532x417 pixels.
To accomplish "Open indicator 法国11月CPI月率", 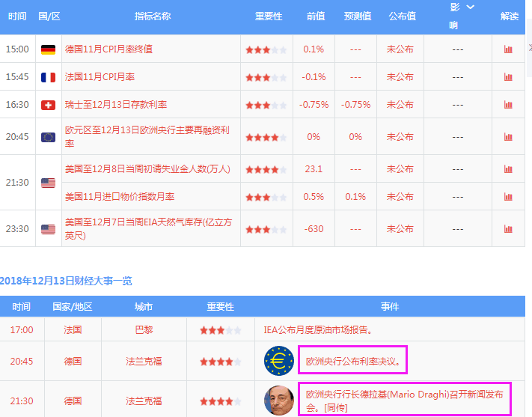I will (100, 77).
